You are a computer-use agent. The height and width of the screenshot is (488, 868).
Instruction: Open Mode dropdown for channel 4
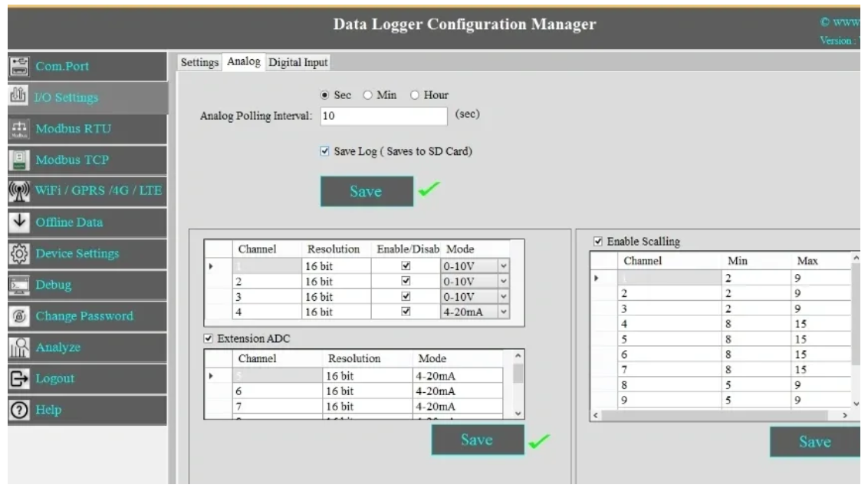tap(504, 312)
